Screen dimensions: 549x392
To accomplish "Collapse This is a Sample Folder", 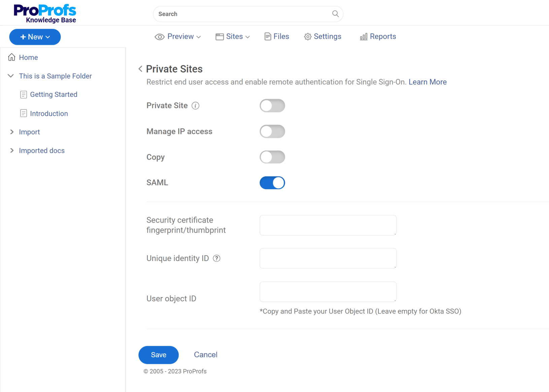I will tap(11, 76).
